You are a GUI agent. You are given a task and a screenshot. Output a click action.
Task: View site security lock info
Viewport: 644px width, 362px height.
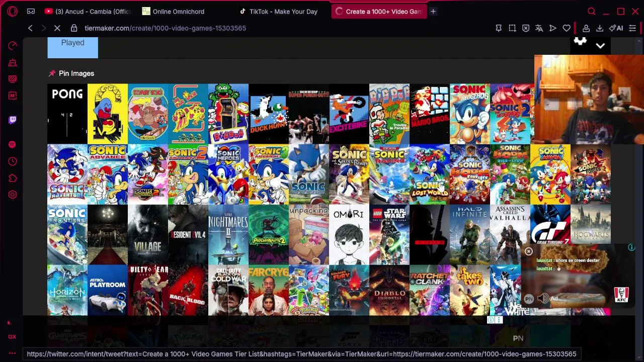tap(74, 28)
